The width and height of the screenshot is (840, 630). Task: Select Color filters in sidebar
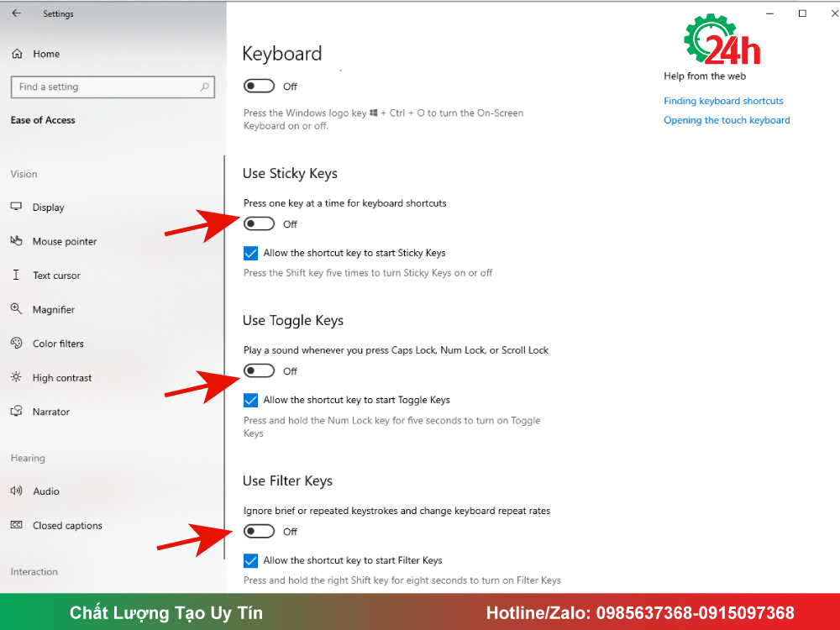click(59, 344)
